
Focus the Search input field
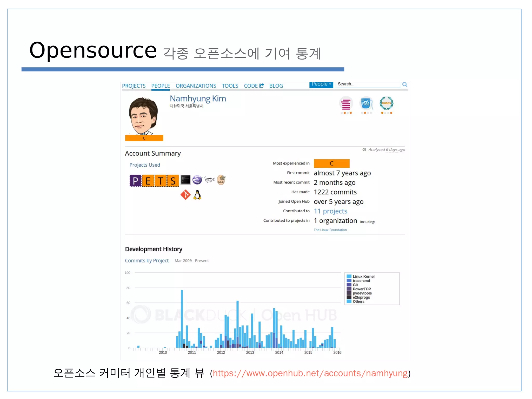click(x=368, y=85)
